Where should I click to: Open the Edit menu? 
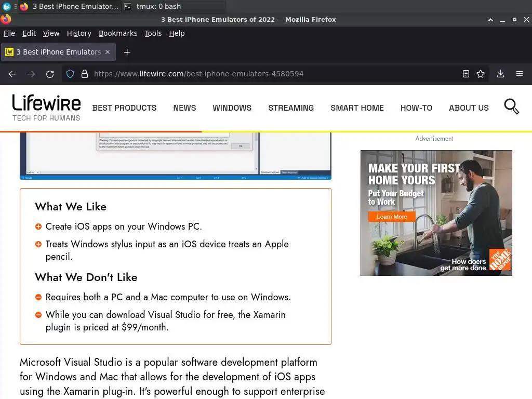coord(29,33)
